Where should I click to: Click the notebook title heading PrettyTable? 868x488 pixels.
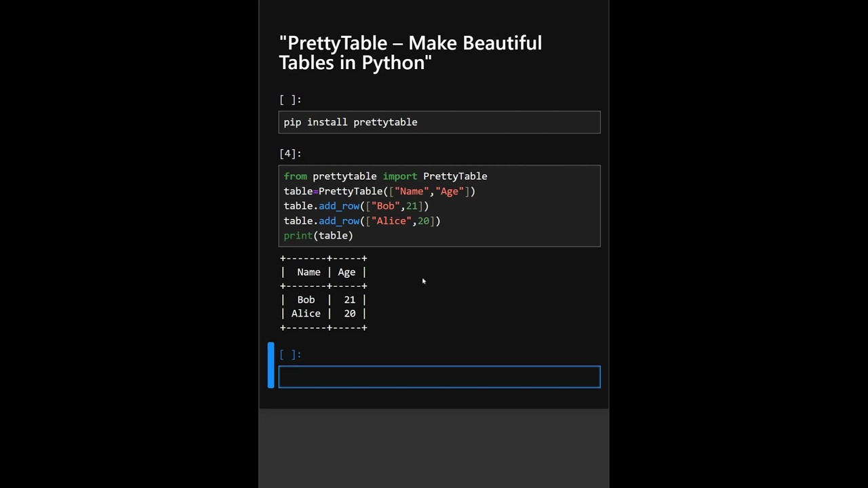click(410, 53)
